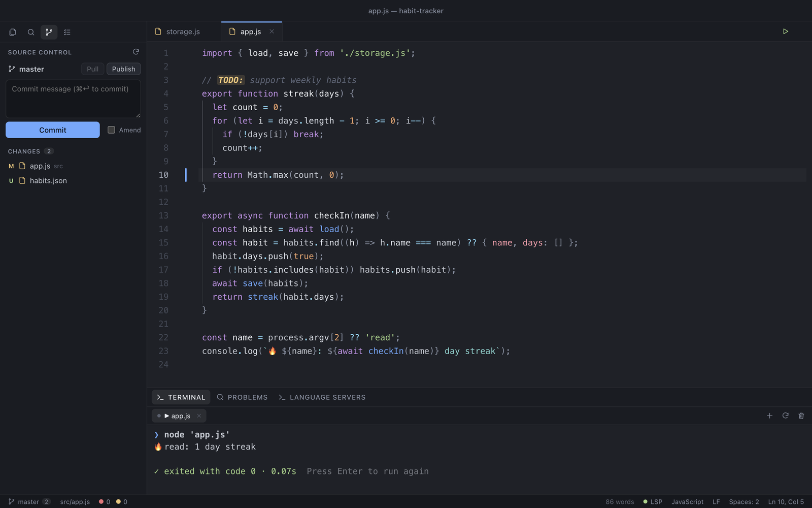Image resolution: width=812 pixels, height=508 pixels.
Task: Close the app.js editor tab
Action: tap(272, 31)
